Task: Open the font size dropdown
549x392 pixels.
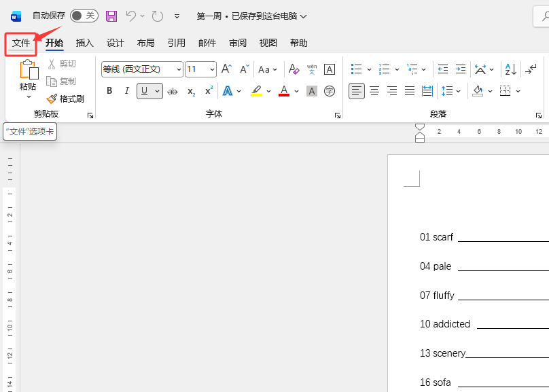Action: tap(212, 70)
